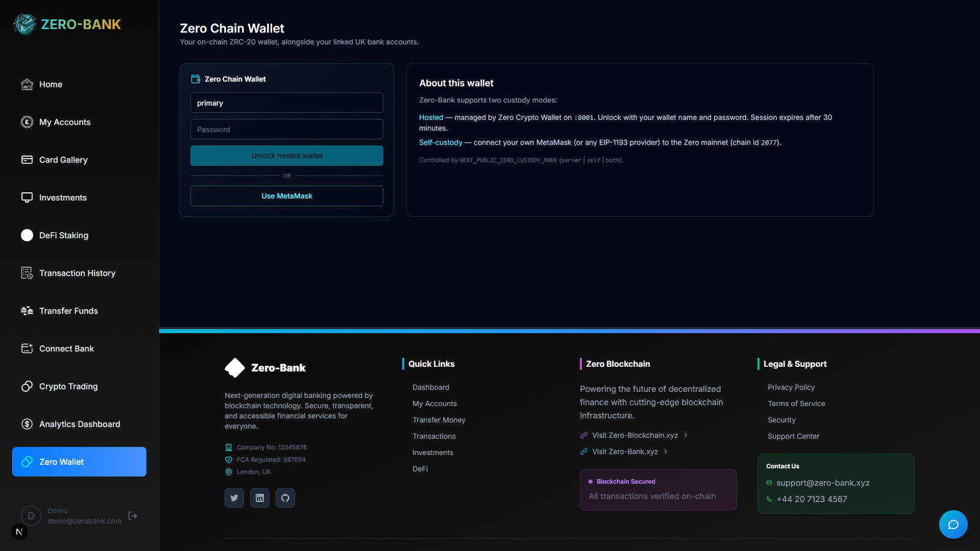Image resolution: width=980 pixels, height=551 pixels.
Task: Follow the Visit Zero-Blockchain.xyz link
Action: 635,435
